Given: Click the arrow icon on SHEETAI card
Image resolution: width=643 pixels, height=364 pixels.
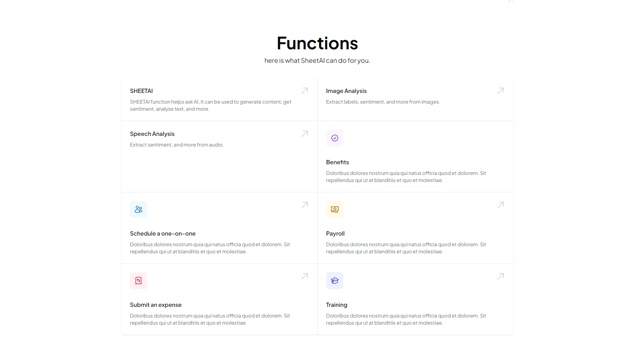Looking at the screenshot, I should click(x=305, y=91).
